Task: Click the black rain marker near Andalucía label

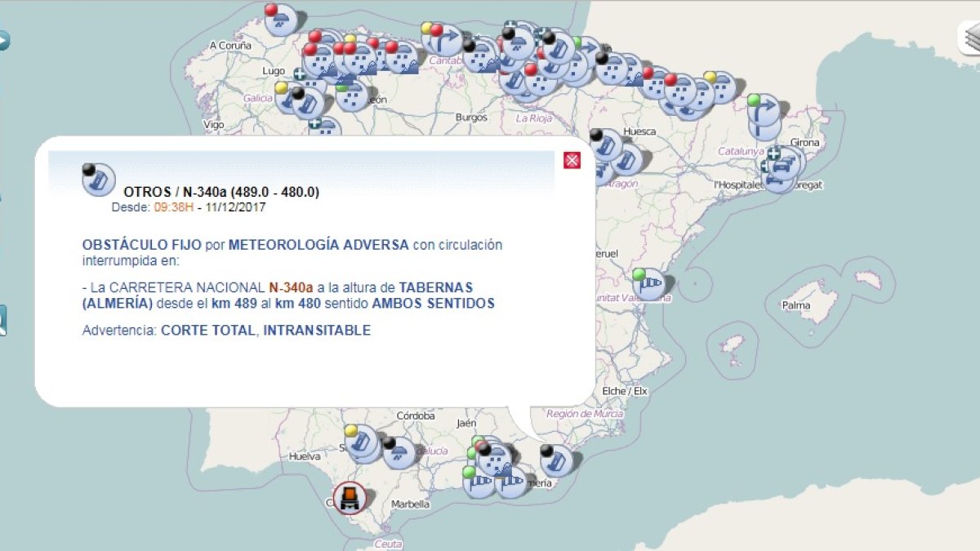Action: click(400, 453)
